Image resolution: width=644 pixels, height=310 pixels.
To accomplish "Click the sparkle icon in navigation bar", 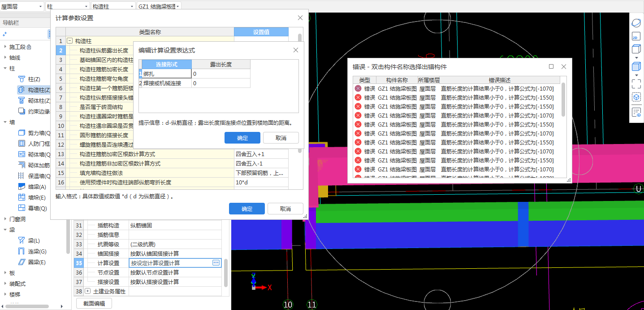I will click(x=5, y=34).
